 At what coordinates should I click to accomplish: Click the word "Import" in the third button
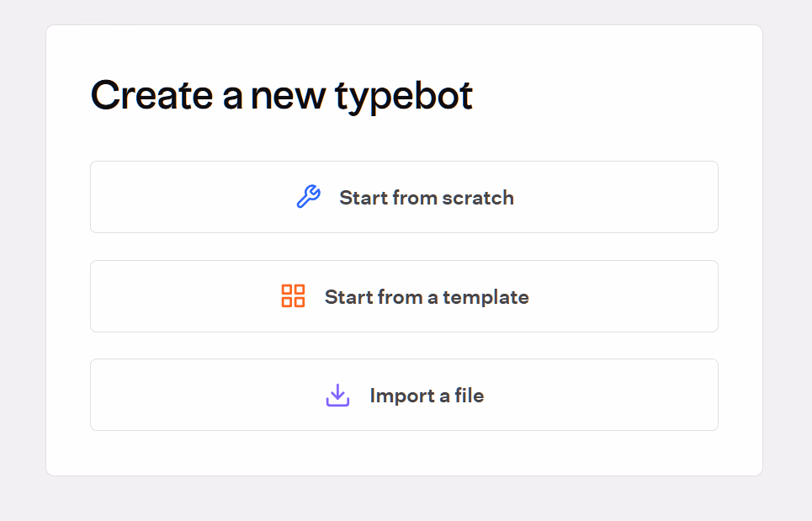point(397,396)
